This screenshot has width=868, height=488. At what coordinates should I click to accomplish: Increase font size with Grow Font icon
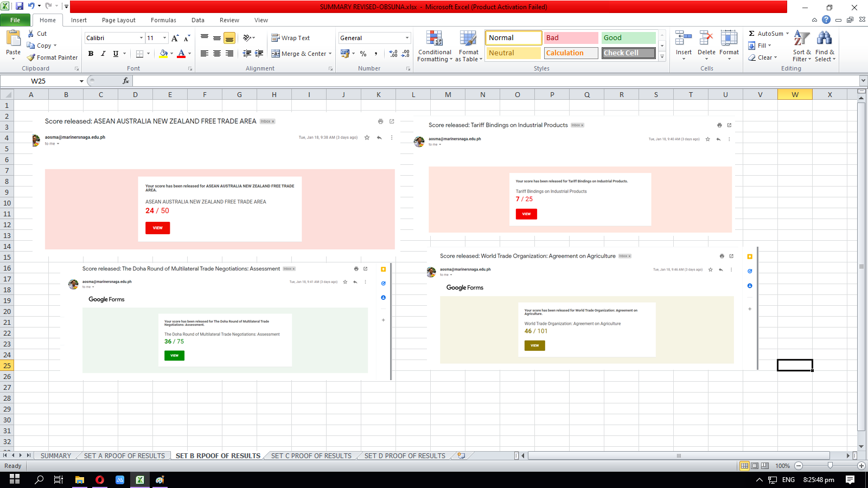(175, 38)
